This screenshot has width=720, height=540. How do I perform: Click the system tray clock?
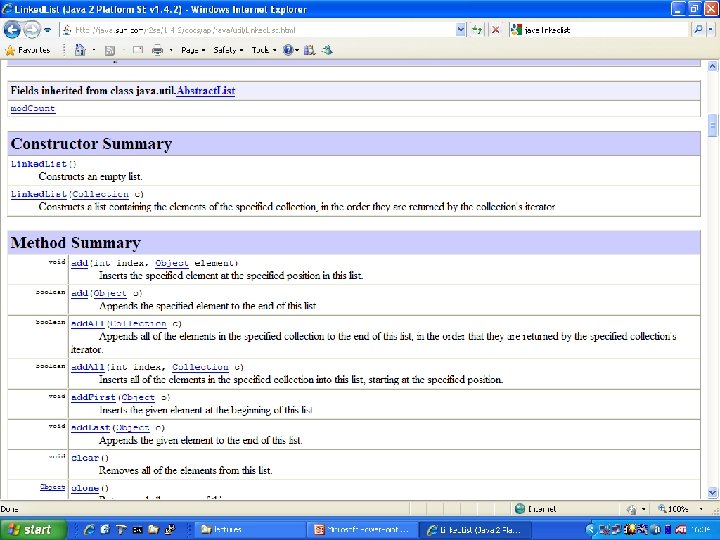[x=701, y=530]
